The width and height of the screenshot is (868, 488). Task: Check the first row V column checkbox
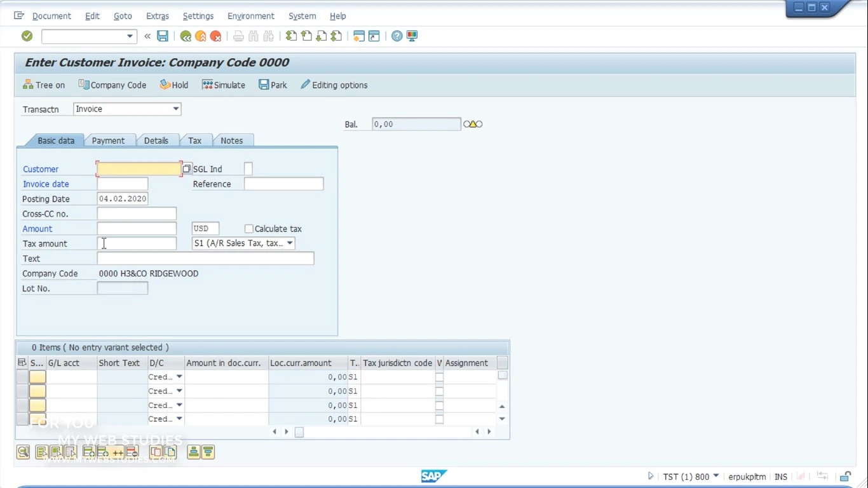click(439, 377)
